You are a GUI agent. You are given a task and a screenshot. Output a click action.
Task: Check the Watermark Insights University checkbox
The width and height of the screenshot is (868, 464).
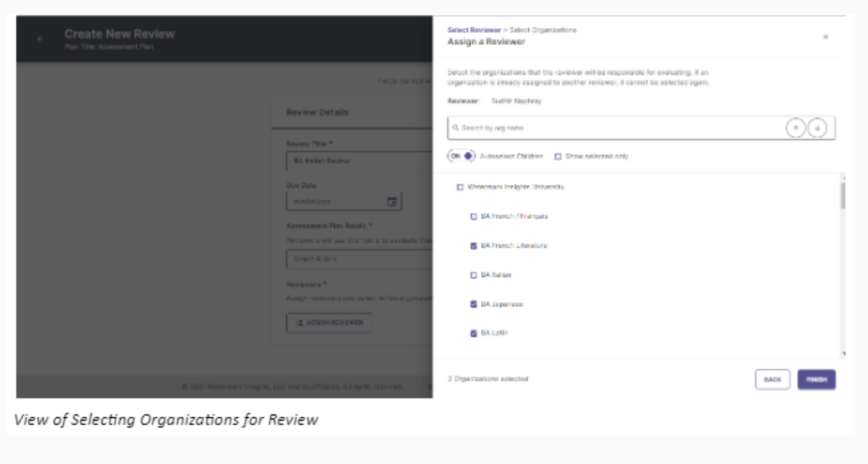coord(460,187)
